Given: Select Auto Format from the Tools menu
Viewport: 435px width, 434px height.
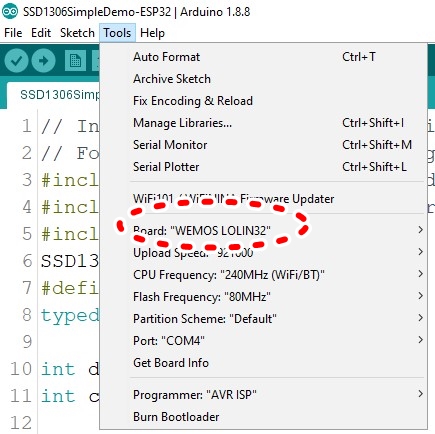Looking at the screenshot, I should pos(263,57).
